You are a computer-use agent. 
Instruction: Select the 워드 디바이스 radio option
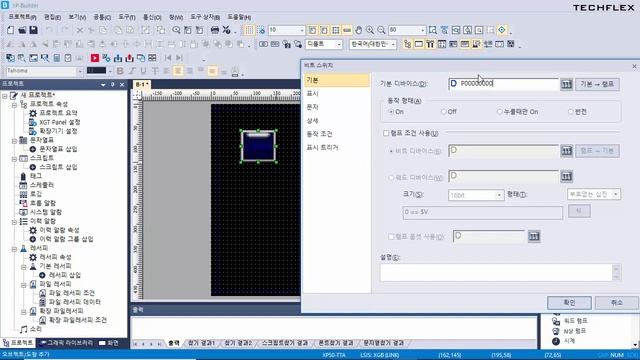click(391, 178)
